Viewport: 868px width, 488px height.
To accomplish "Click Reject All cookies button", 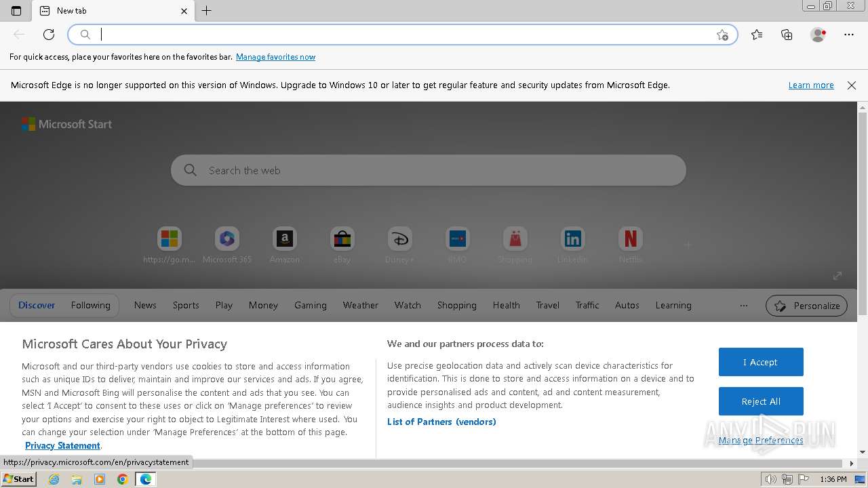I will 761,401.
